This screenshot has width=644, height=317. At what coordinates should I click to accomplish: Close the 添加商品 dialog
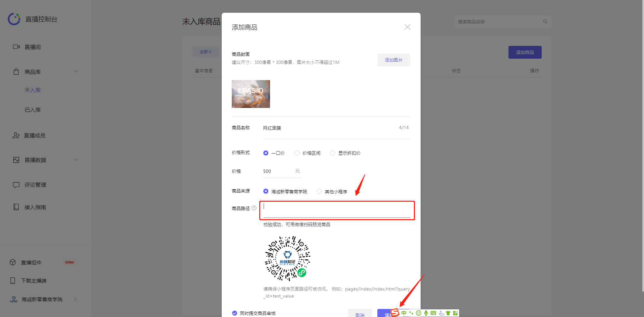click(408, 27)
